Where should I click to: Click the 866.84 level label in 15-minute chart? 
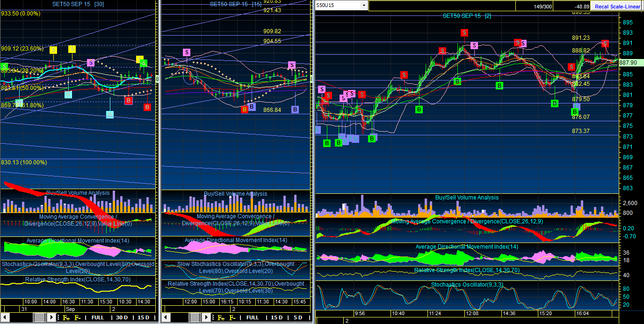click(272, 110)
